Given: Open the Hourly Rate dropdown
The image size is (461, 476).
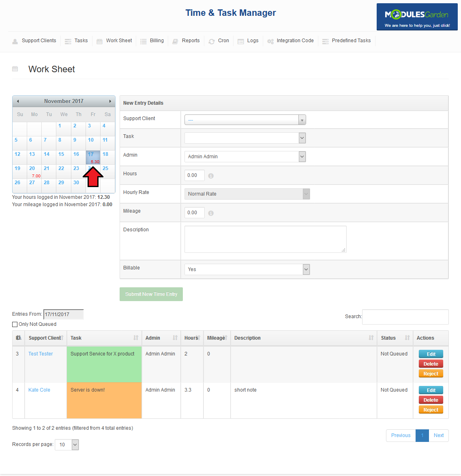Looking at the screenshot, I should (247, 194).
